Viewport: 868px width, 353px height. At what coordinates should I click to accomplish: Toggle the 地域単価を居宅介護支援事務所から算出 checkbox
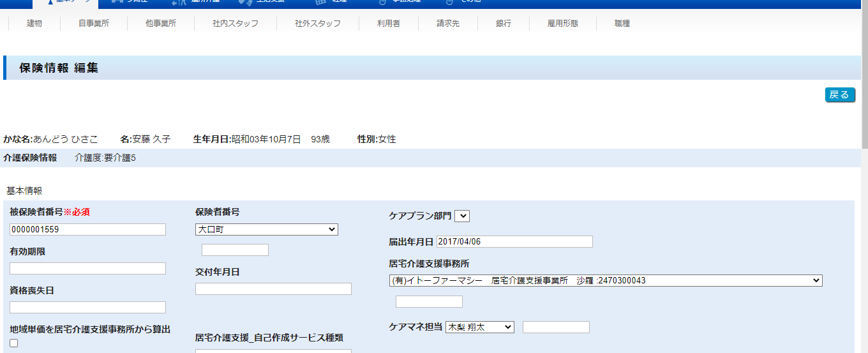click(14, 343)
